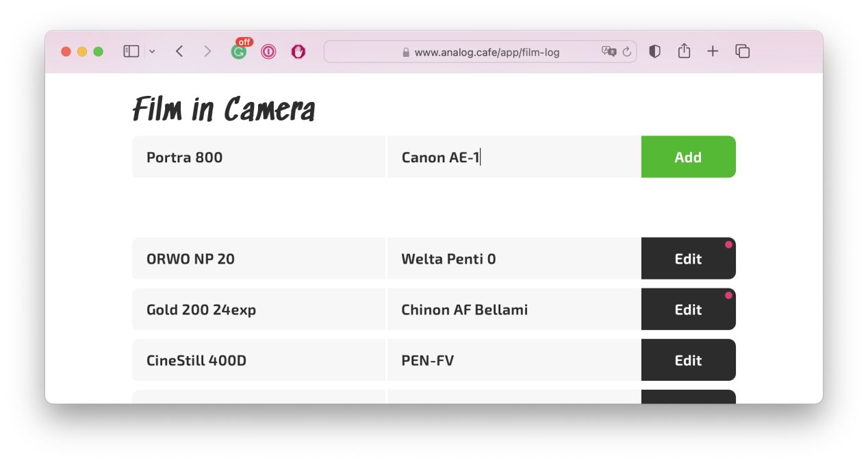Click the Grammarly extension icon

click(x=238, y=51)
